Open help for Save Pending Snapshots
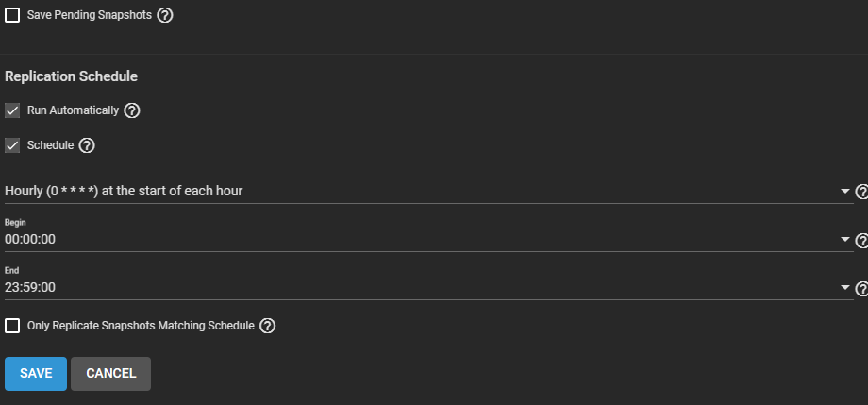 (165, 15)
